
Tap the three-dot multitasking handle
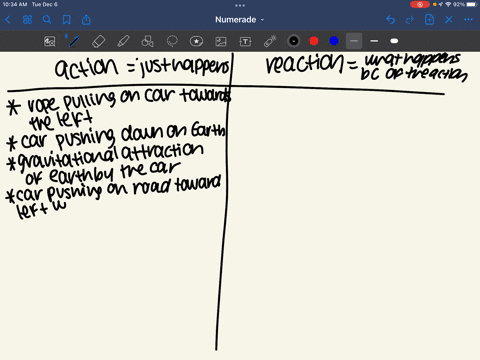(x=240, y=5)
